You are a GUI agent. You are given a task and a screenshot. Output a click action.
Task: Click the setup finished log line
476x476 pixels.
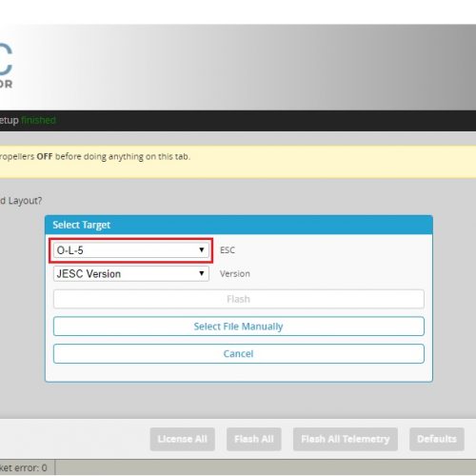pos(28,120)
